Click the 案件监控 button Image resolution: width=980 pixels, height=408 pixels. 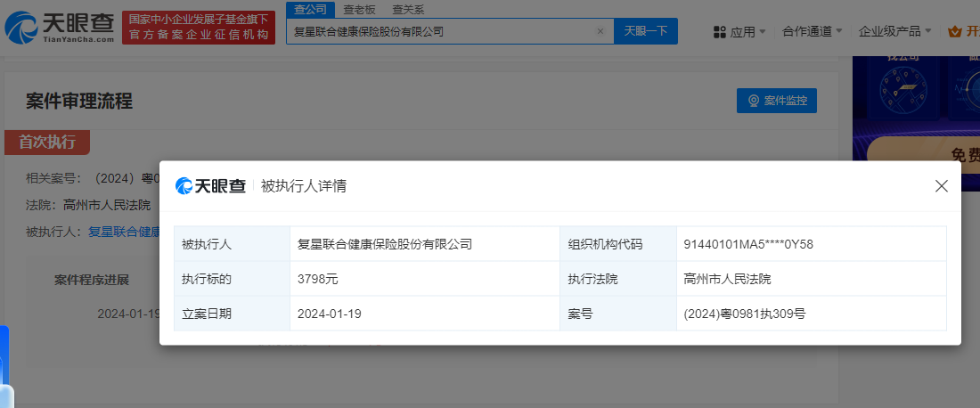(777, 101)
